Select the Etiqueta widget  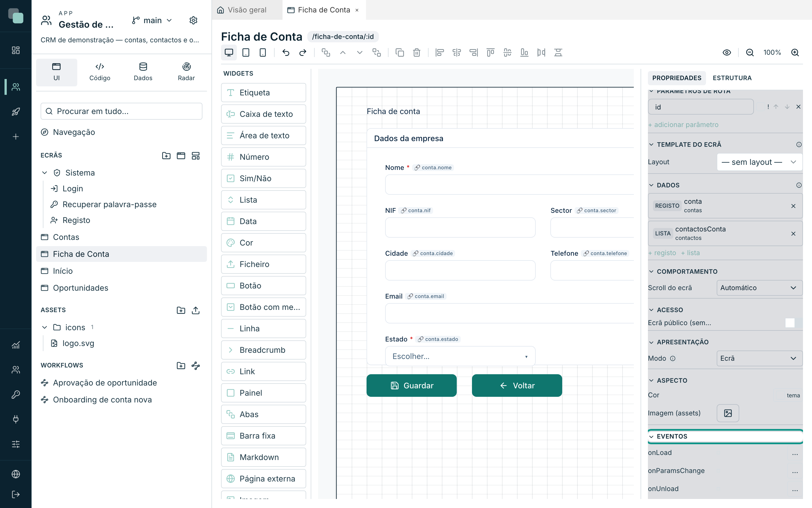263,92
